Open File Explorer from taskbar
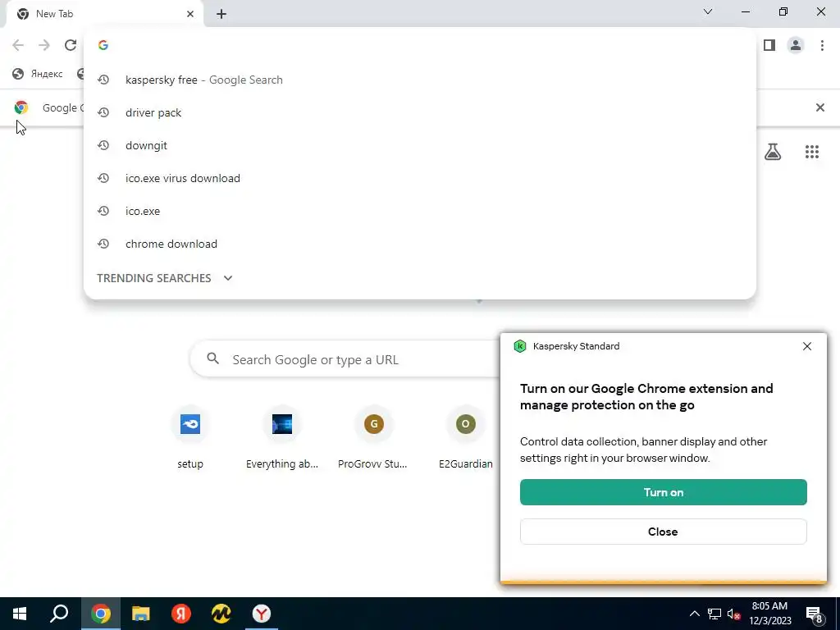The image size is (840, 630). [x=141, y=614]
